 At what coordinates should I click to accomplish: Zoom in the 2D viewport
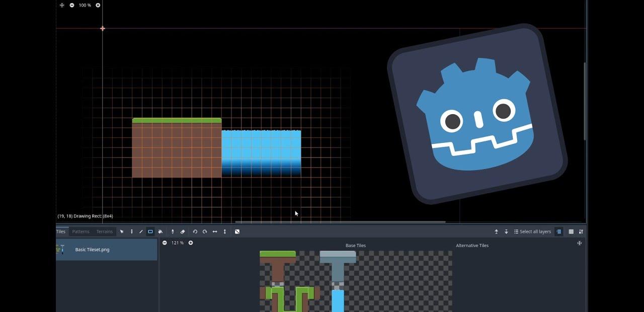tap(98, 5)
